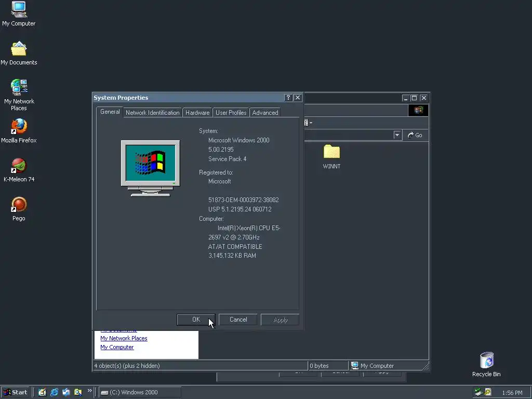Click the product ID 51873-OEM-0003972-38082
Screen dimensions: 532x399
pyautogui.click(x=244, y=200)
